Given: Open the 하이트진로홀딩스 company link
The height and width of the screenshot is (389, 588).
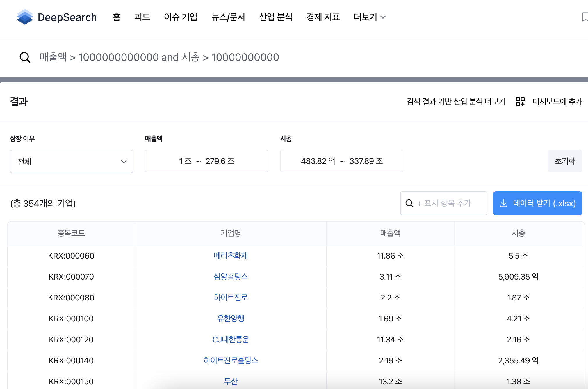Looking at the screenshot, I should 231,360.
